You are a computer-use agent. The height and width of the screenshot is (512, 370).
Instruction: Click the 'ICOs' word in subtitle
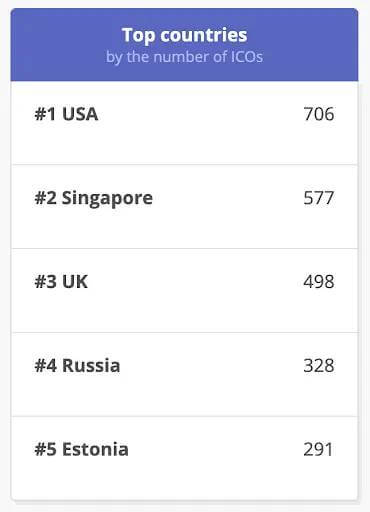click(247, 56)
